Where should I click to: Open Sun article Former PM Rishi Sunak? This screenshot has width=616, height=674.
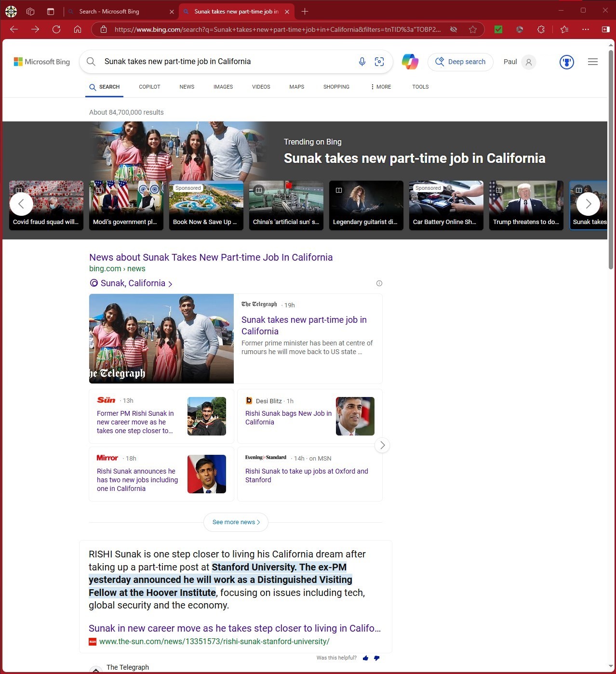[x=135, y=422]
